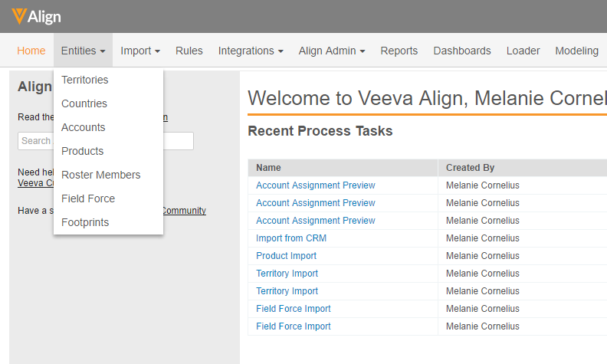Go to the Rules page

[189, 51]
